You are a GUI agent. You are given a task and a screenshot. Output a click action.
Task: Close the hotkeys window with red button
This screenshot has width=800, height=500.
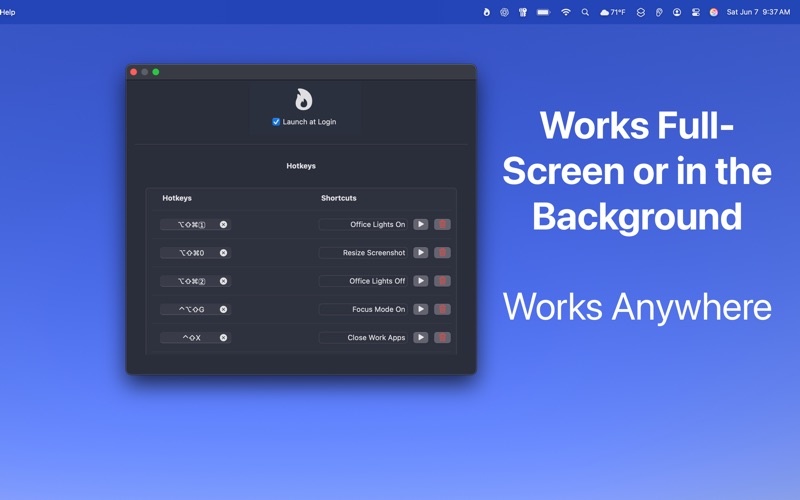(x=134, y=72)
